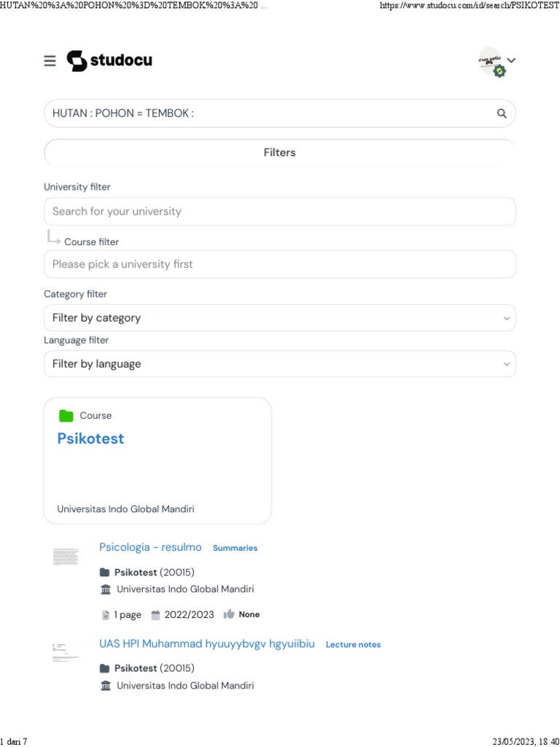Screen dimensions: 560x747
Task: Click the Psicologia document thumbnail
Action: click(66, 557)
